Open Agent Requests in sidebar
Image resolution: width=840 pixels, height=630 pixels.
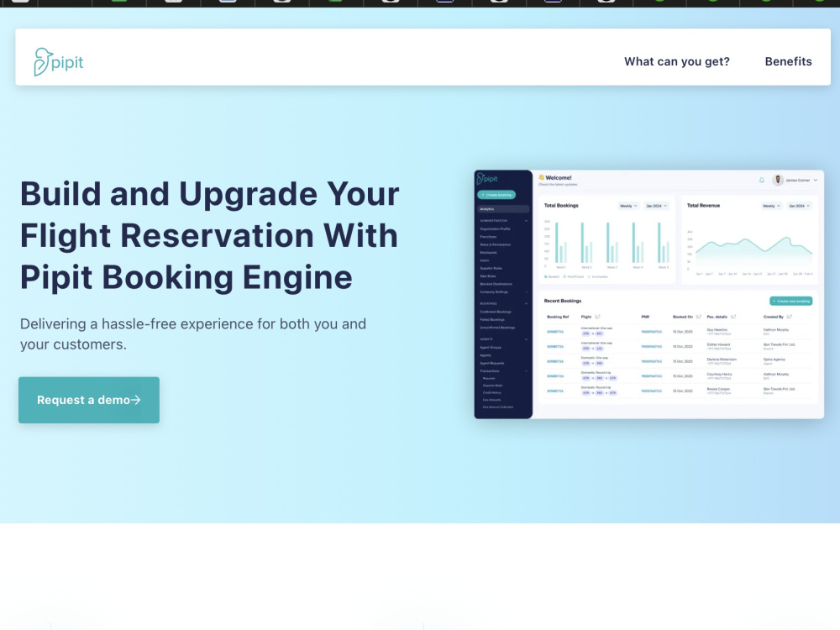(492, 363)
